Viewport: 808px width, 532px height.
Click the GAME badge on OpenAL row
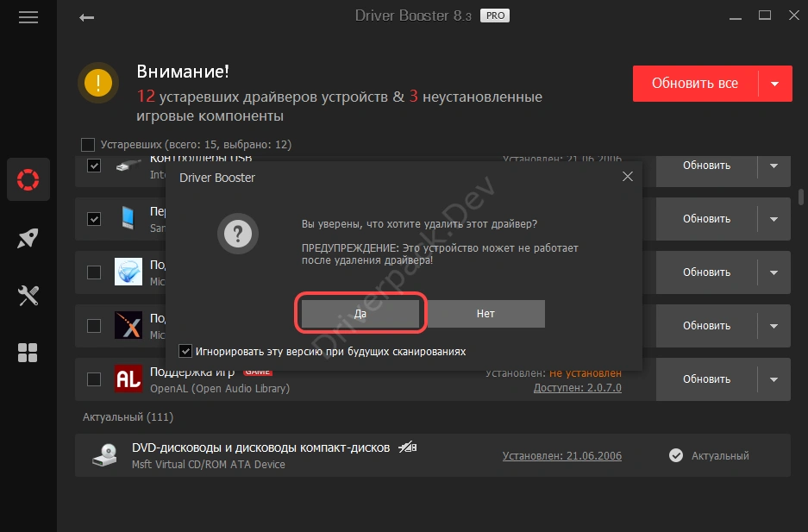(x=257, y=372)
